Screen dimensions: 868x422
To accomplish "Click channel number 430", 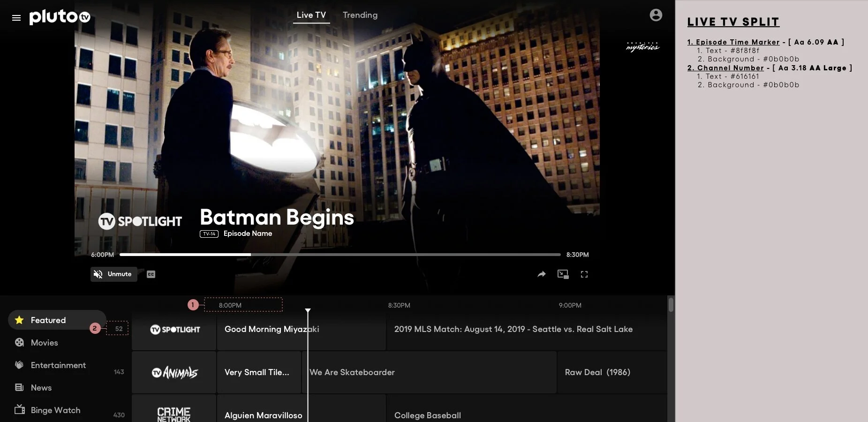I will coord(119,415).
